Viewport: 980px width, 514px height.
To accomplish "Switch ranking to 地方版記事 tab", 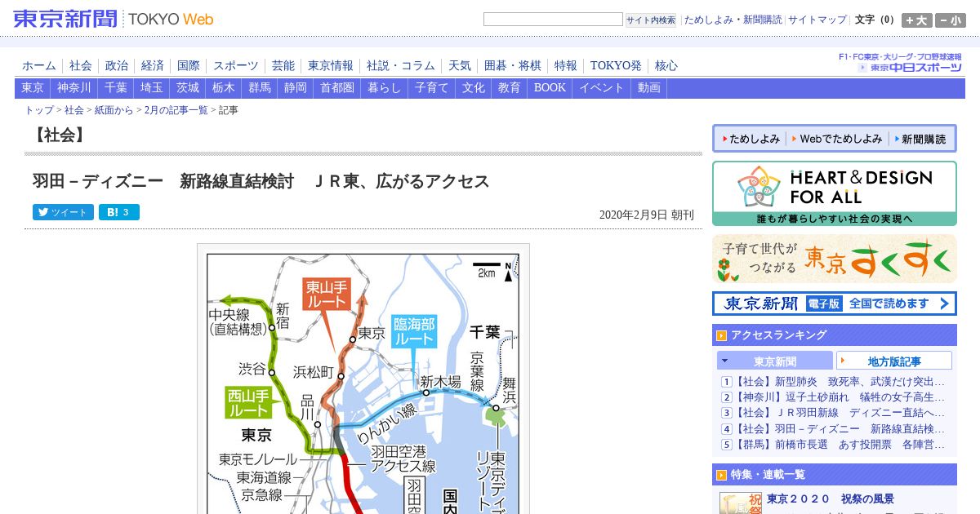I will tap(894, 361).
